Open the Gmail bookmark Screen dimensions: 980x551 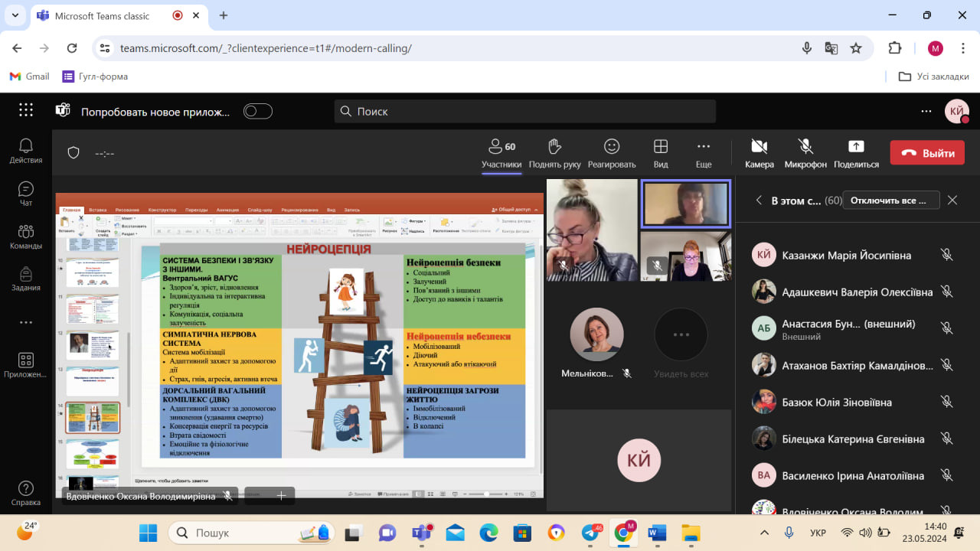29,77
